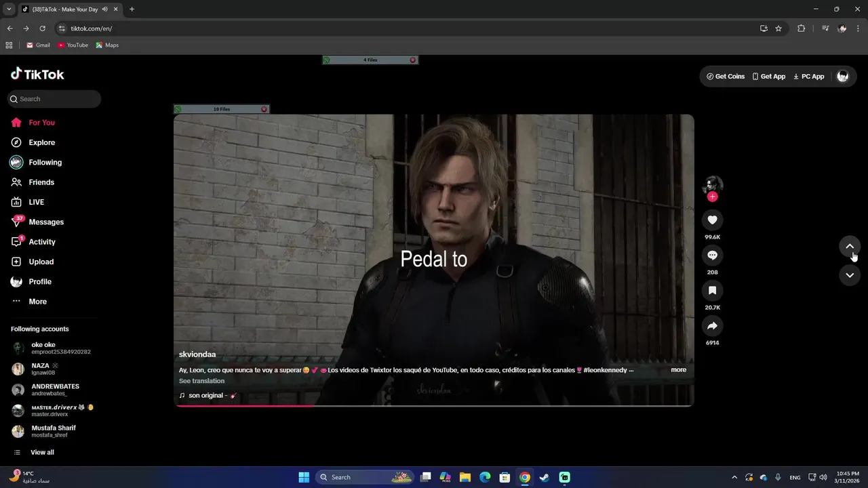Open the weather widget showing 14°C

tap(30, 477)
